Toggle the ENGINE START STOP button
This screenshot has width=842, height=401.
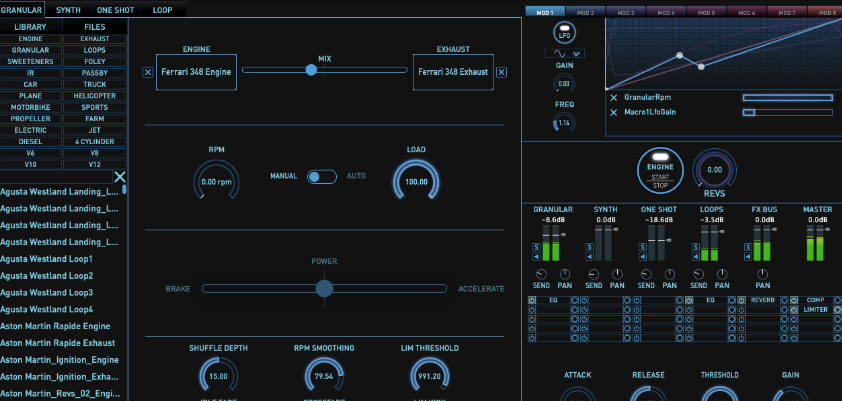tap(660, 170)
